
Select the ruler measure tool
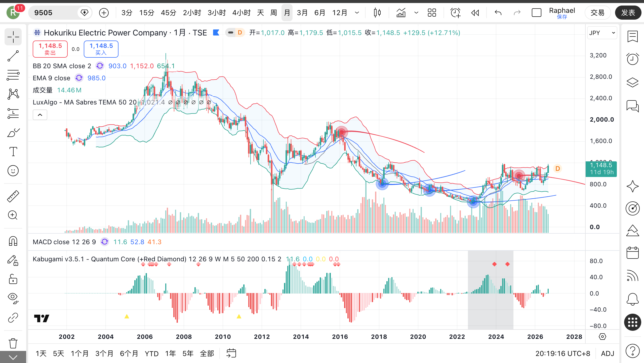(x=13, y=196)
